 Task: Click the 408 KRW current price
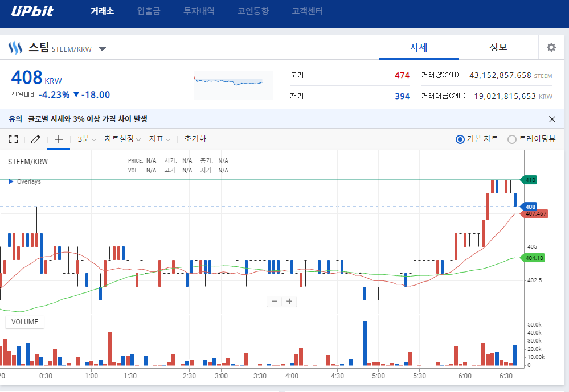(x=36, y=77)
